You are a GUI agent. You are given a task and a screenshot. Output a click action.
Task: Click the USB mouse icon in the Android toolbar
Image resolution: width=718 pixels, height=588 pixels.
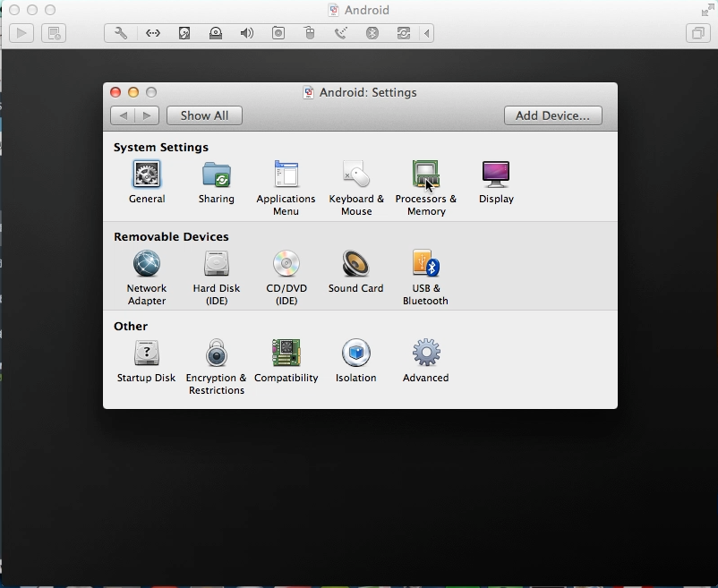pos(310,33)
